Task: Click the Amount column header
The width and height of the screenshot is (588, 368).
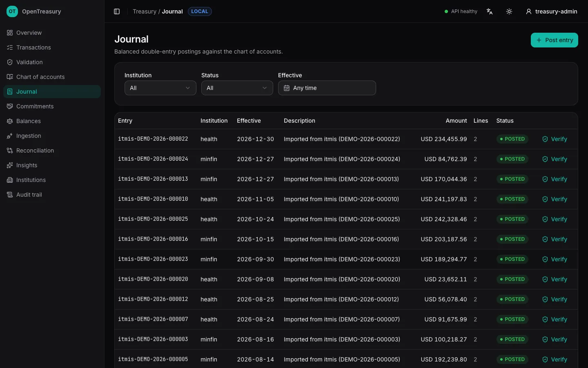Action: click(x=456, y=121)
